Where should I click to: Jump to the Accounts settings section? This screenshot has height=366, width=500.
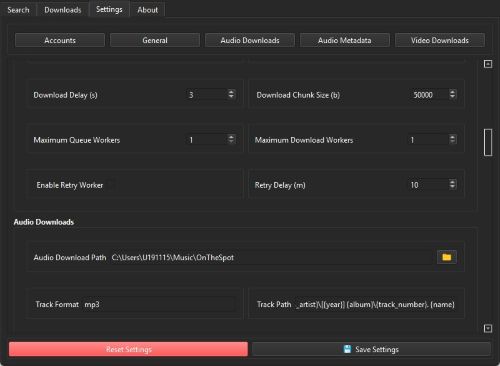coord(60,40)
